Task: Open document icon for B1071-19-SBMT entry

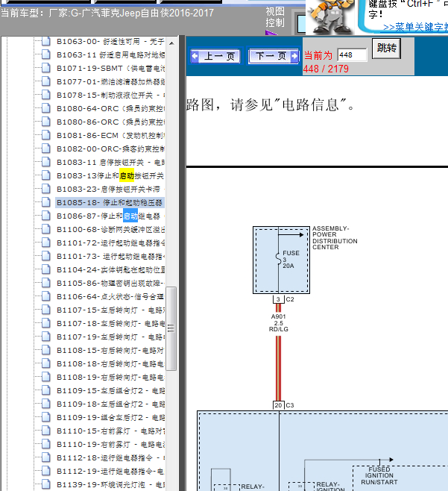Action: tap(46, 68)
